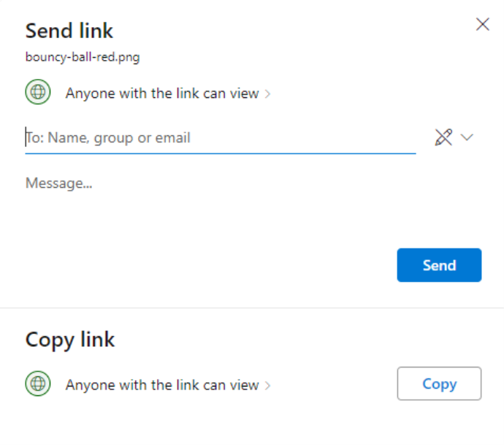Click the blue underline of the recipient field

[x=221, y=153]
